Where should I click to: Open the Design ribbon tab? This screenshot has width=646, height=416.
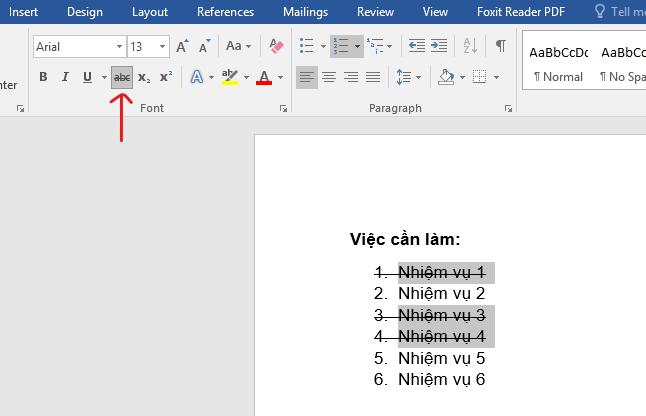pyautogui.click(x=85, y=12)
